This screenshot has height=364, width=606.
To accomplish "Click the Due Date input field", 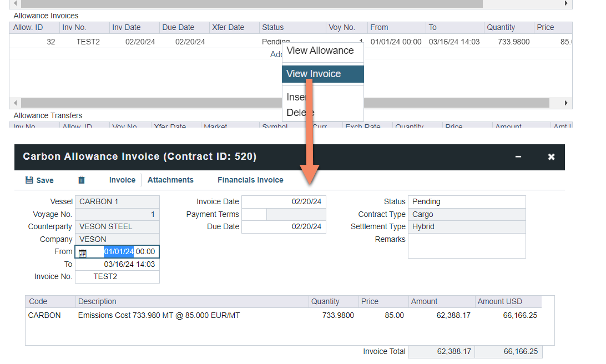I will pyautogui.click(x=284, y=227).
